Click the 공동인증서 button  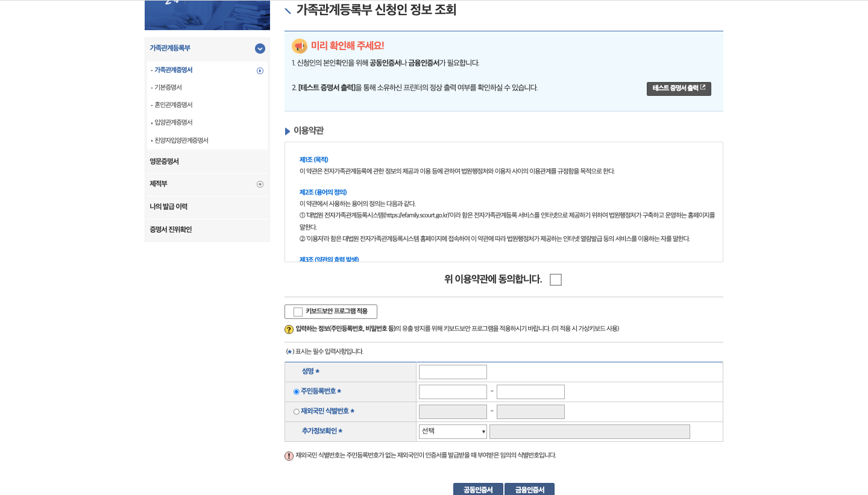478,489
